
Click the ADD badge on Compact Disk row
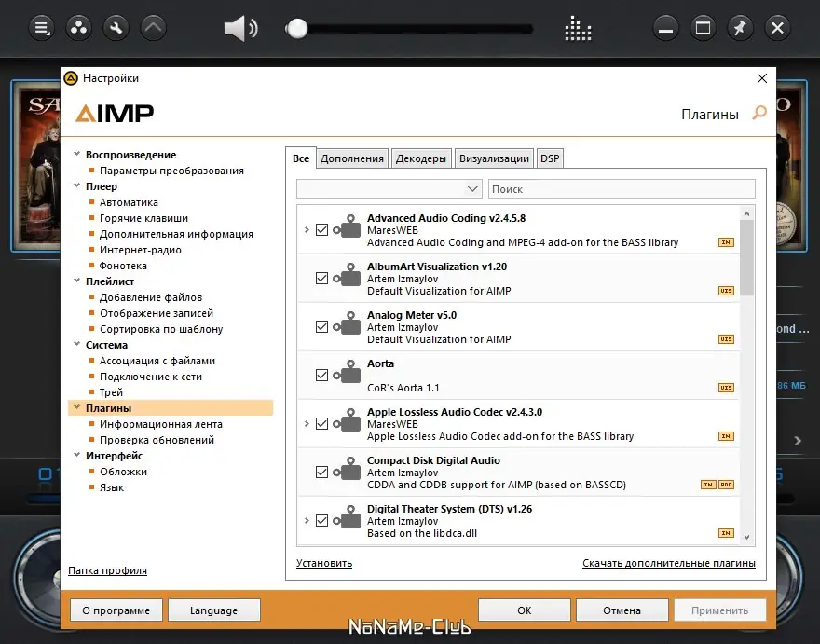(x=726, y=485)
